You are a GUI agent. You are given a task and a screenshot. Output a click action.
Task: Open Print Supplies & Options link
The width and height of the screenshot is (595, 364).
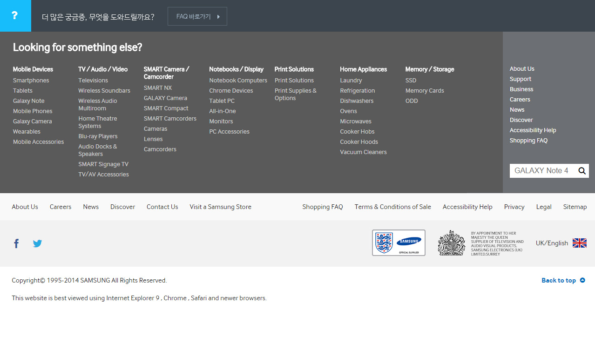(x=296, y=94)
